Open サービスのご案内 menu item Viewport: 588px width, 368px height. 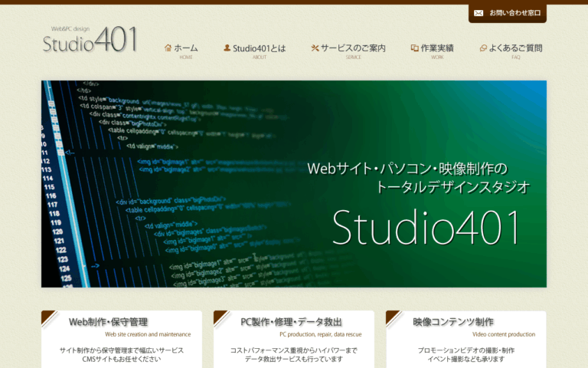(x=348, y=51)
